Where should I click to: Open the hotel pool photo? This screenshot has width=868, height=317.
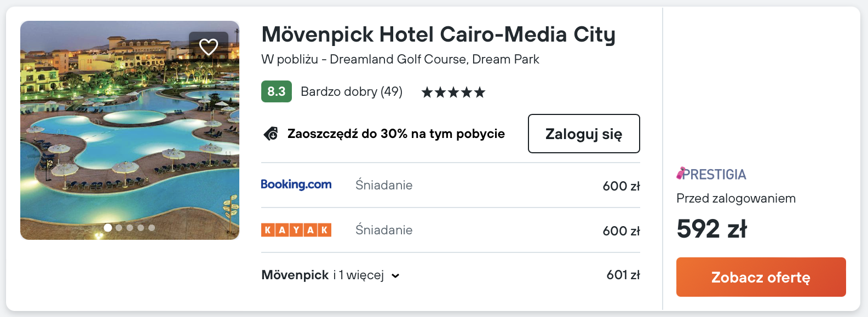(x=130, y=137)
